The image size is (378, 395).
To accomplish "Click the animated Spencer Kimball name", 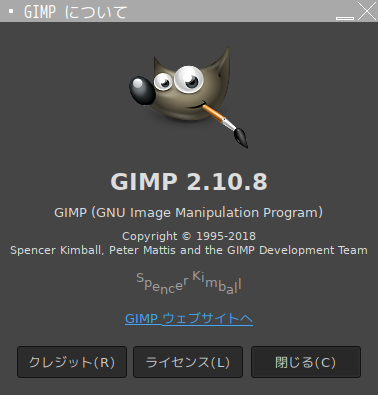I will 189,283.
